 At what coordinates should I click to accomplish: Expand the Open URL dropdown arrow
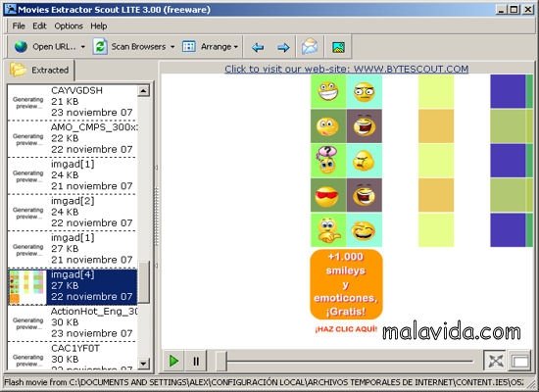(x=83, y=47)
